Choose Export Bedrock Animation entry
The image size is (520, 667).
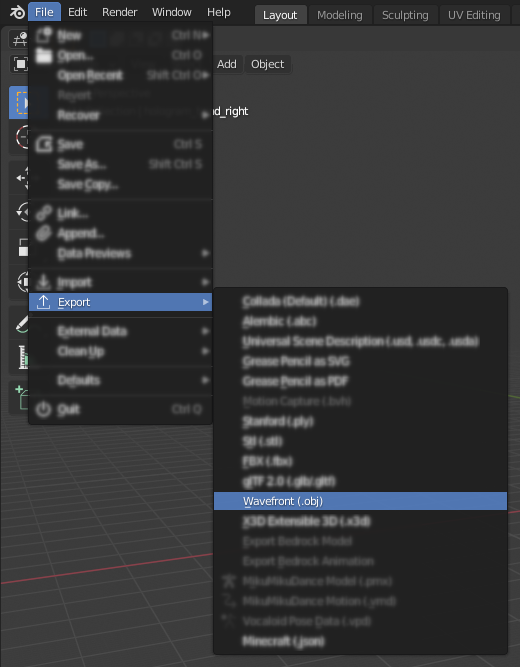(360, 561)
